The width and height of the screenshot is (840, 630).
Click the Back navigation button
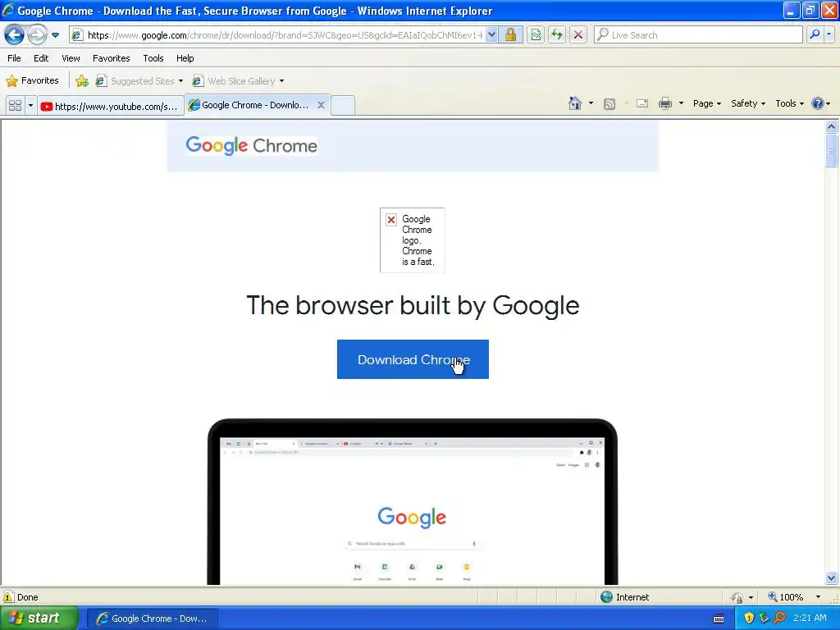(x=14, y=34)
